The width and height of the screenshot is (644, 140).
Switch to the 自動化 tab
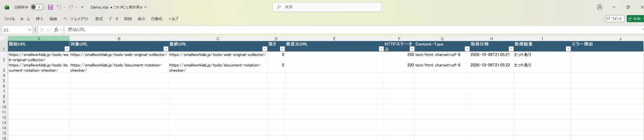click(157, 19)
